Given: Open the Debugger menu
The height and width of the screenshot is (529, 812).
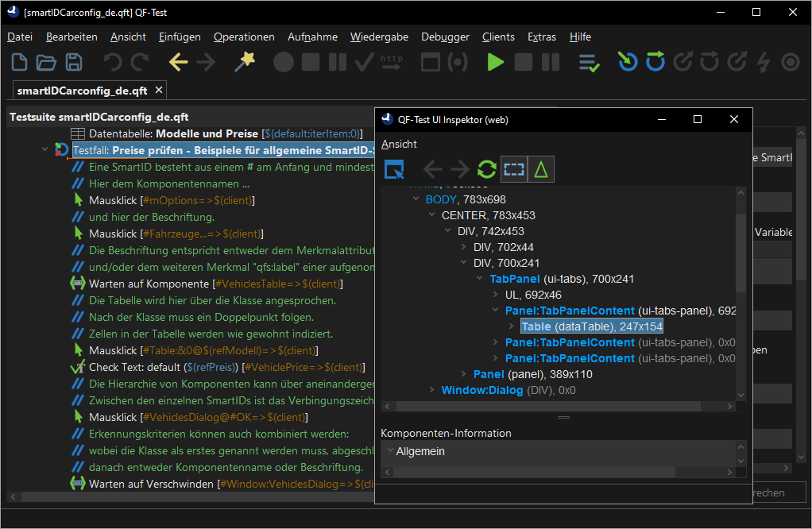Looking at the screenshot, I should tap(446, 37).
